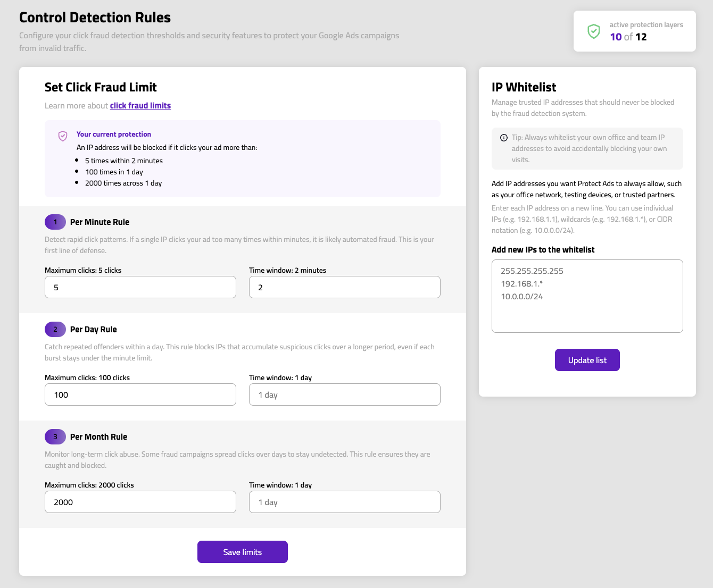Select the 192.168.1.* entry in the whitelist
The image size is (713, 588).
pos(522,283)
